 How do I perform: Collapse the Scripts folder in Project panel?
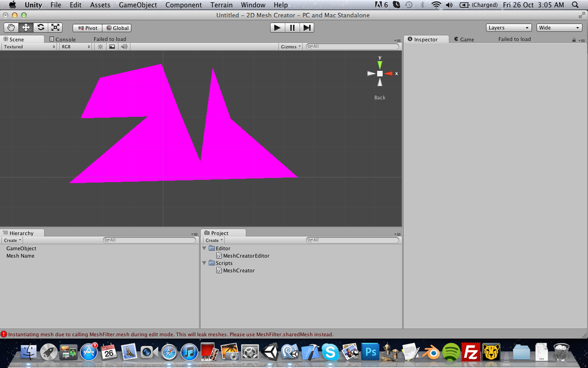pyautogui.click(x=204, y=263)
